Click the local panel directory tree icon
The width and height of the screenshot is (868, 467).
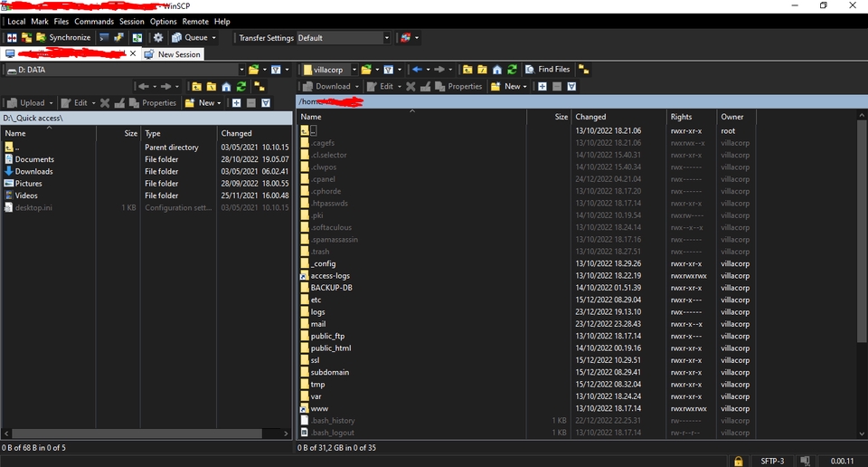[259, 86]
